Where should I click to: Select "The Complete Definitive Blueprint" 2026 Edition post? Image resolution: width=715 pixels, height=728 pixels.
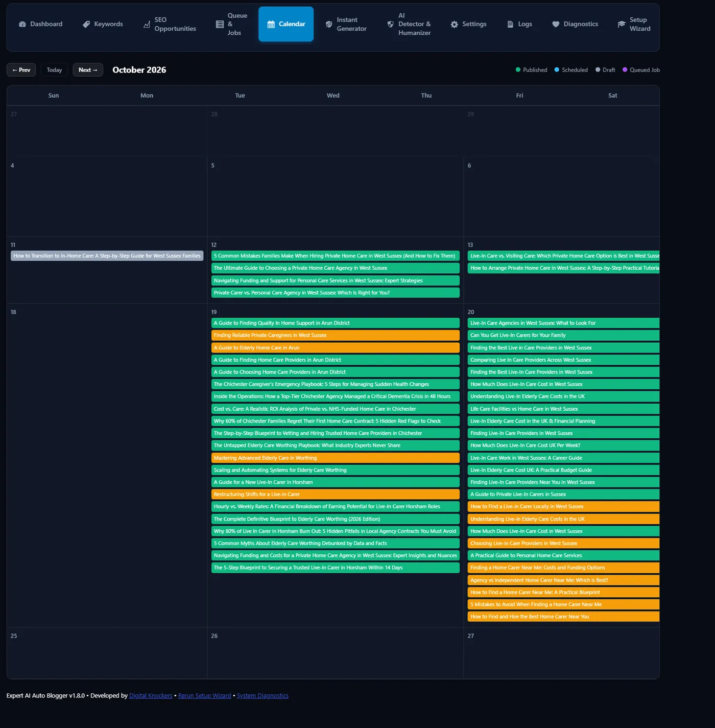(336, 519)
